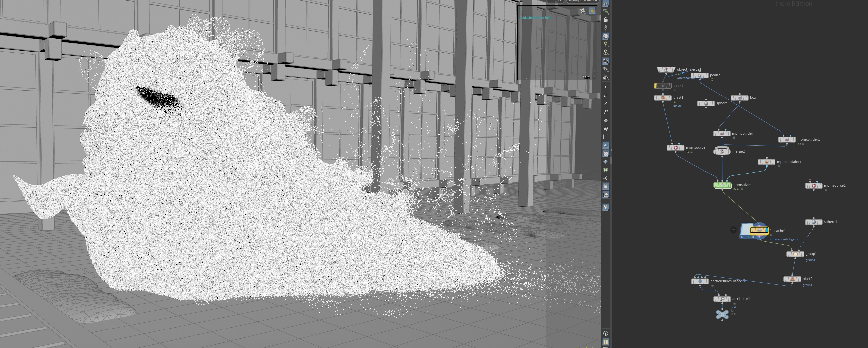Image resolution: width=868 pixels, height=348 pixels.
Task: Click the sphere1 node label
Action: click(831, 222)
